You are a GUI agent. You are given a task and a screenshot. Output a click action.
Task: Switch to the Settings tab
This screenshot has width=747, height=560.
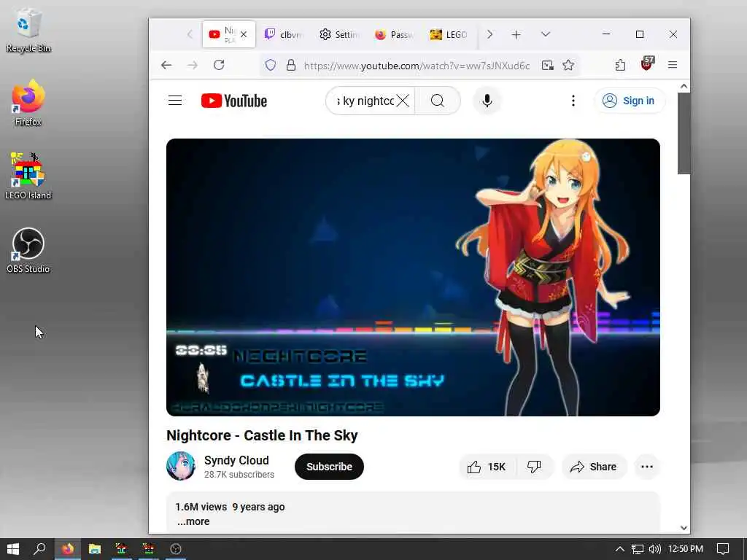338,34
